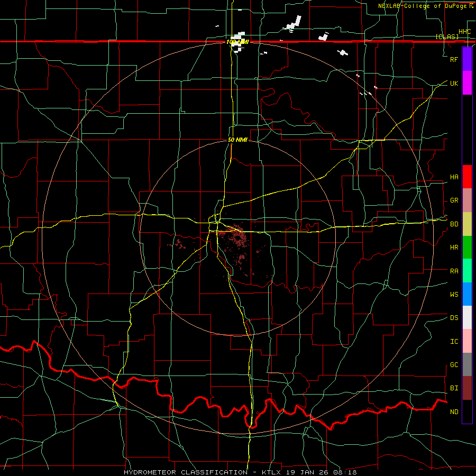
Task: Click the "NEXLAB-College of DuPage" credit text
Action: (422, 6)
